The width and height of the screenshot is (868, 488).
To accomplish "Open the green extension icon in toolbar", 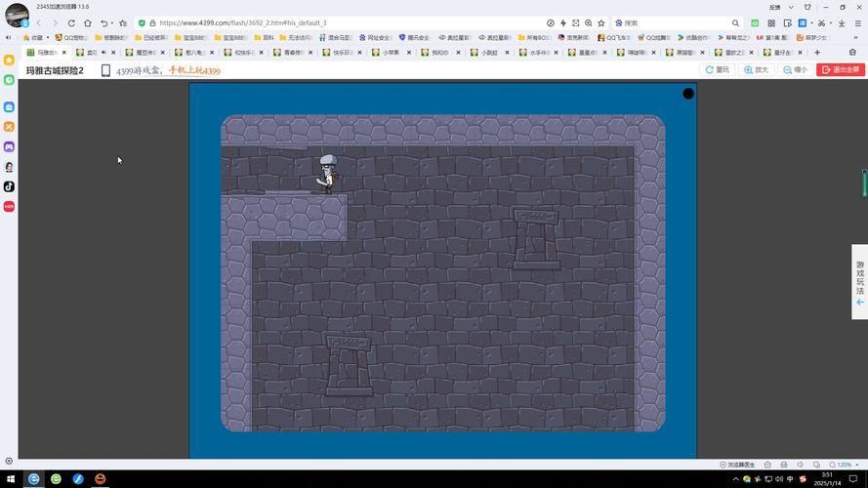I will point(755,23).
